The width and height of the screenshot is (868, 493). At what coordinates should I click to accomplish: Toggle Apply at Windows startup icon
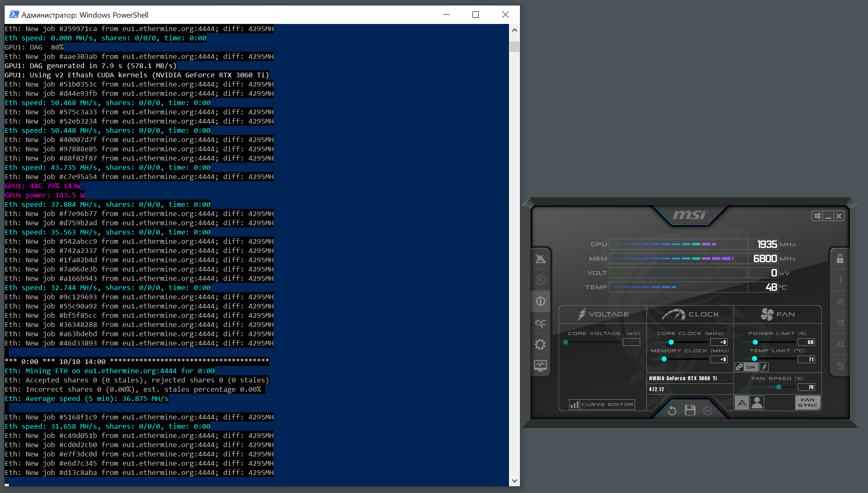click(817, 216)
